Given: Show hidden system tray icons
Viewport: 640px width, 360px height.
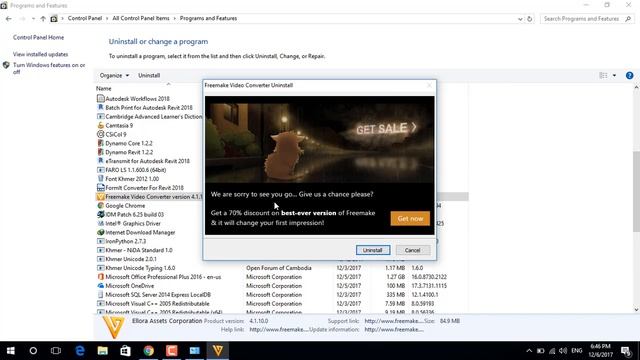Looking at the screenshot, I should 529,351.
